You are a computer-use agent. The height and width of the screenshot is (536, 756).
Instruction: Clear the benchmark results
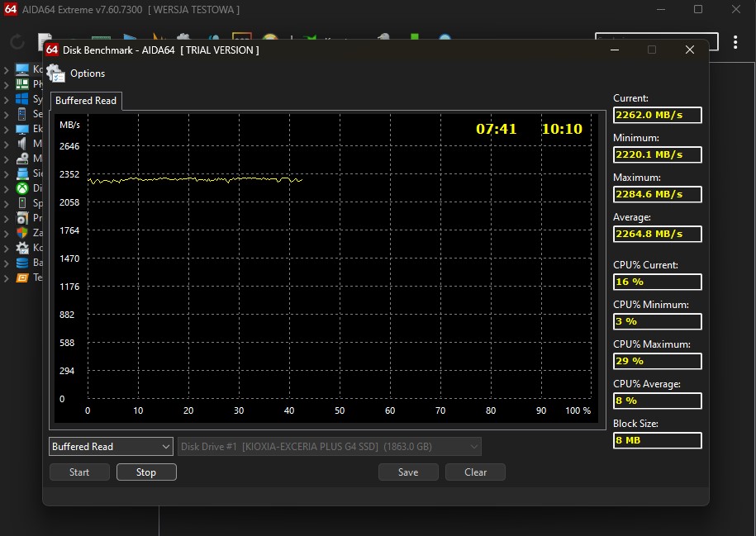[x=475, y=472]
